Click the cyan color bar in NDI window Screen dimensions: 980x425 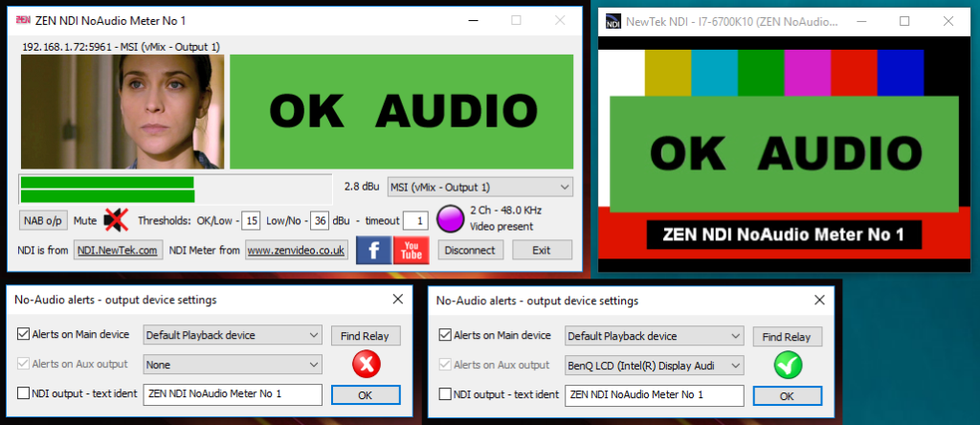point(714,73)
